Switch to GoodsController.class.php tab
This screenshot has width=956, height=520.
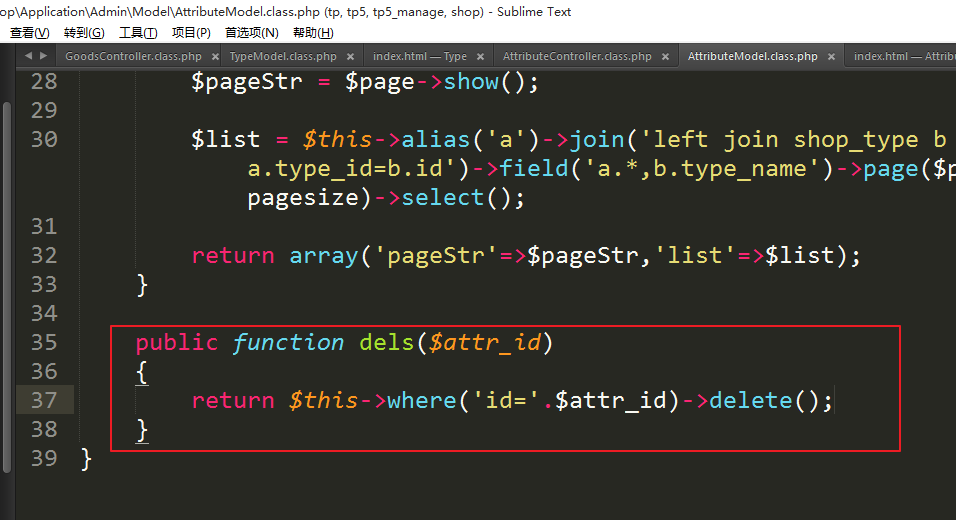[132, 57]
